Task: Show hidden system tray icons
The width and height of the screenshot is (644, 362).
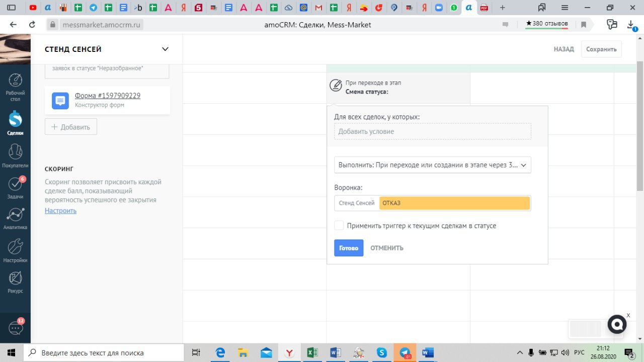Action: coord(520,352)
